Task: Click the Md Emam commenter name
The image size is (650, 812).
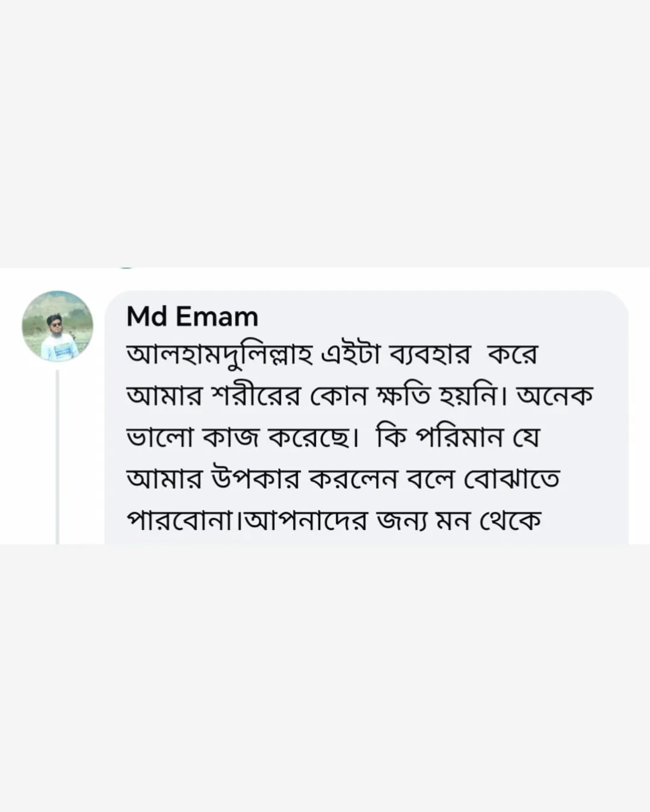Action: [x=192, y=316]
